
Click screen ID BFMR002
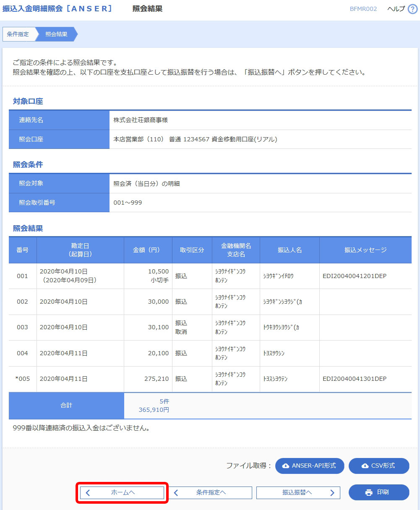[x=363, y=9]
